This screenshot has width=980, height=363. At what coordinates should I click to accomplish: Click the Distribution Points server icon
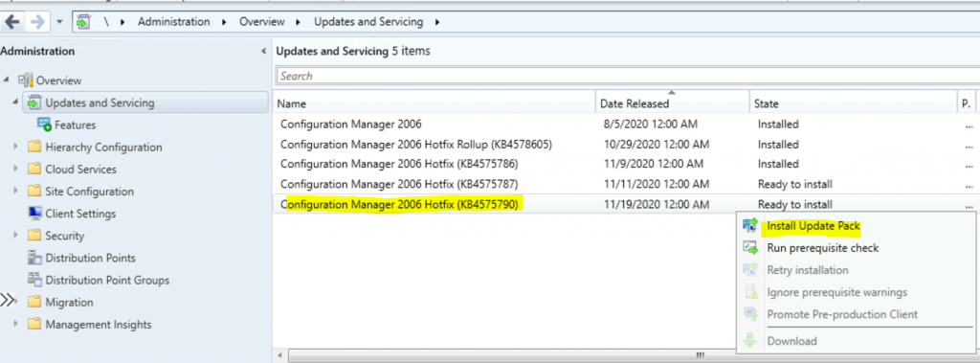click(35, 258)
